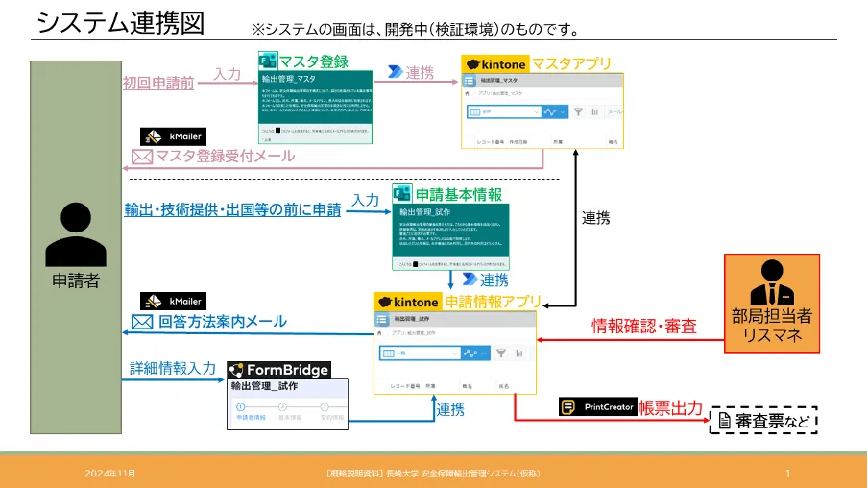Click the applicant person silhouette icon
868x488 pixels.
[x=76, y=235]
